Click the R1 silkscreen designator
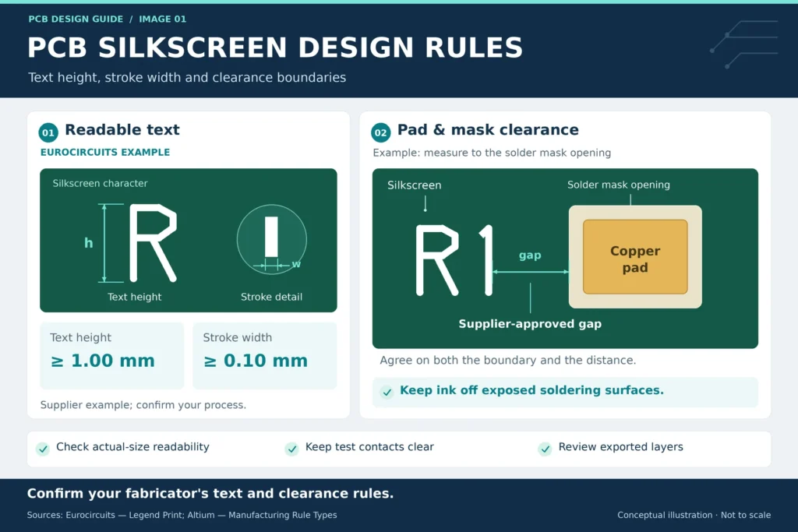Viewport: 798px width, 532px height. [454, 260]
